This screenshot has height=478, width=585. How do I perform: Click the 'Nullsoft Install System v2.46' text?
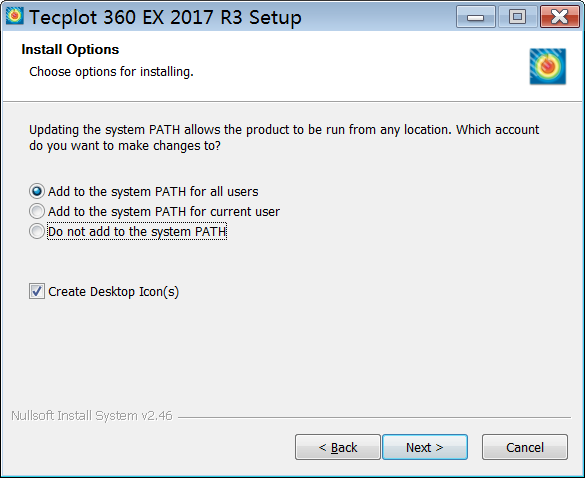[92, 416]
